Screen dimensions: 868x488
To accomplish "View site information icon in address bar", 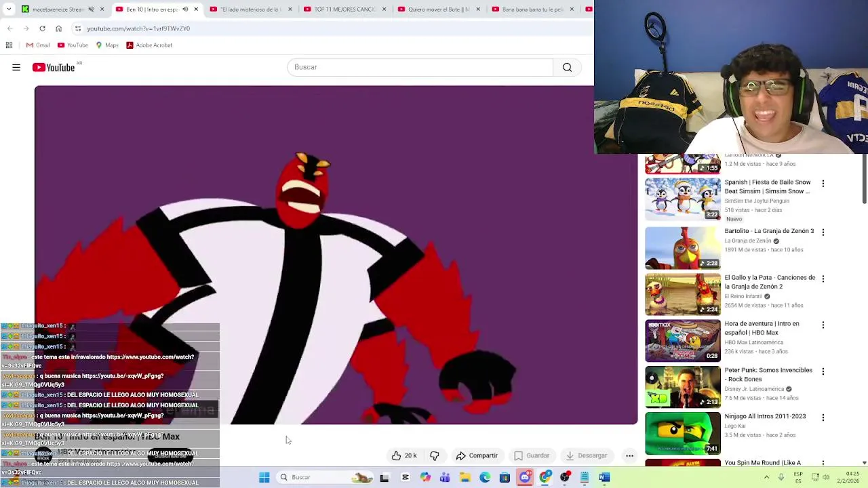I will (78, 28).
